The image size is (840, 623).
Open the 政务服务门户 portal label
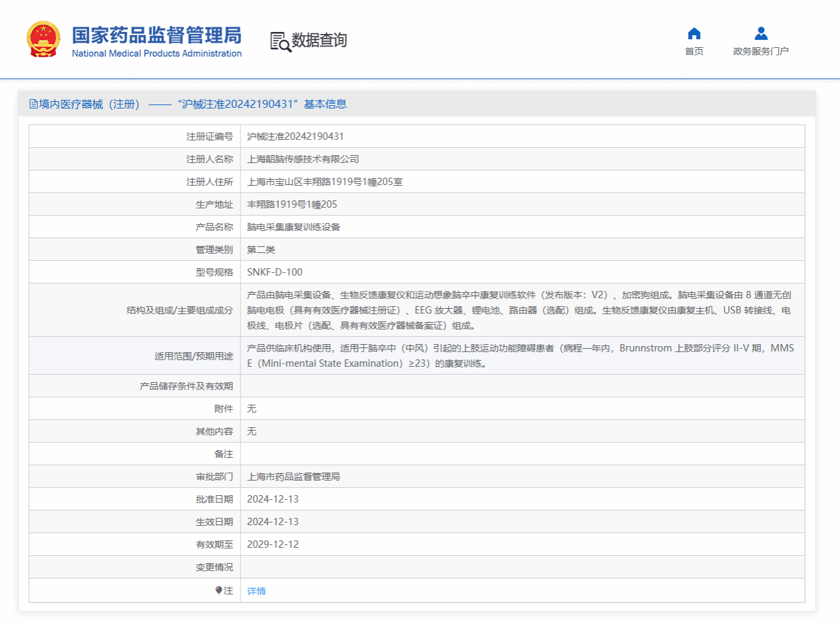point(760,51)
